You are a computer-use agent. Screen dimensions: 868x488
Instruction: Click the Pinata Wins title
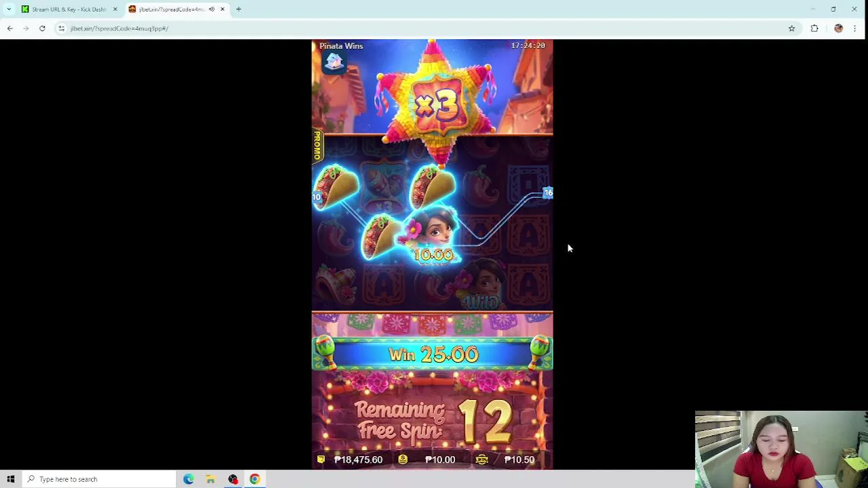pos(341,46)
